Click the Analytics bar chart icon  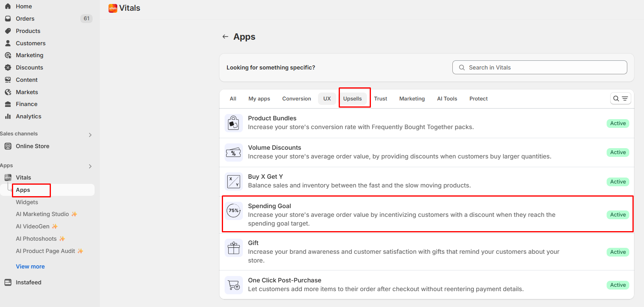(x=8, y=116)
